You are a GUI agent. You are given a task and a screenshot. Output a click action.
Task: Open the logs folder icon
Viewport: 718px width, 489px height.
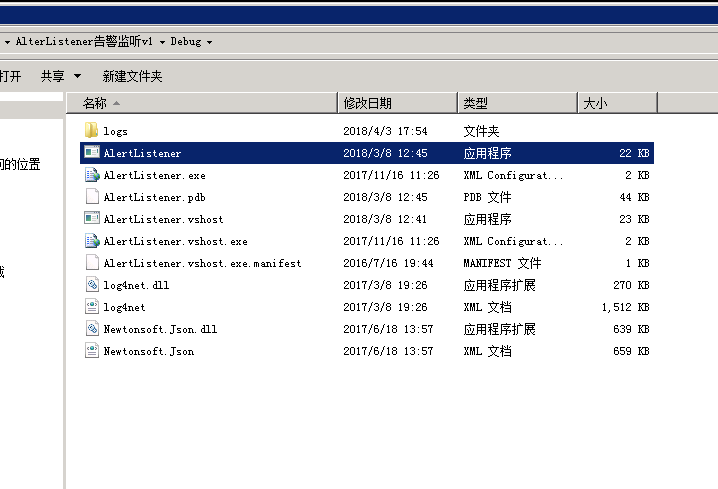point(92,130)
